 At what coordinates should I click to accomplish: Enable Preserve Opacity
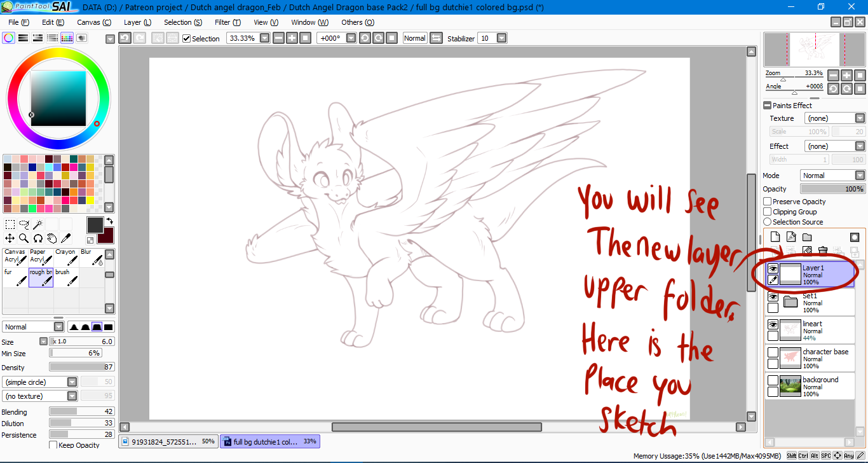click(x=768, y=202)
